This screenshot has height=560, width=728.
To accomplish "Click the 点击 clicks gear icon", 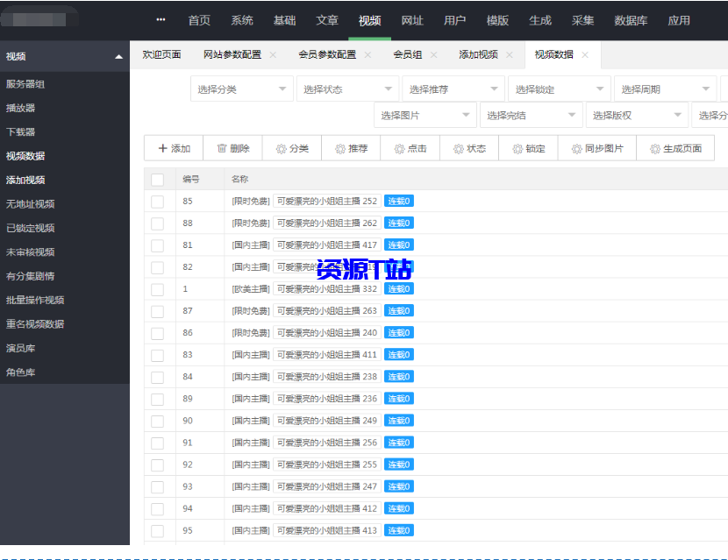I will tap(397, 148).
